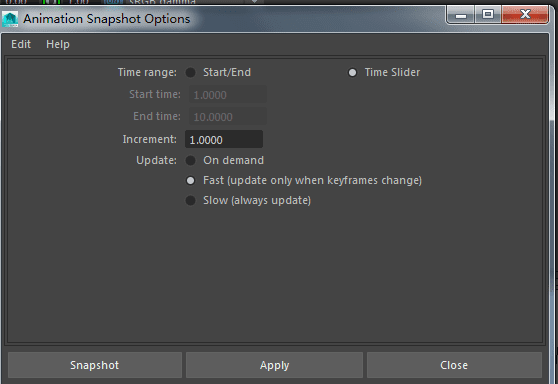
Task: Click the Time range label
Action: [x=147, y=73]
